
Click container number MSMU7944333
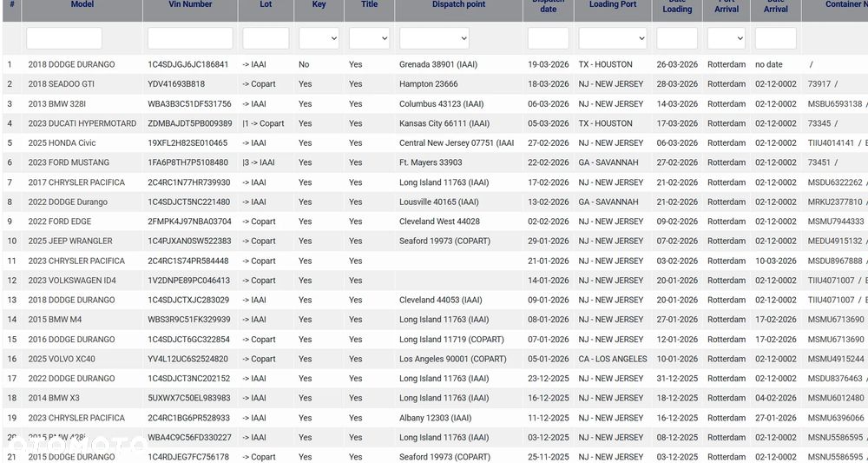[836, 222]
